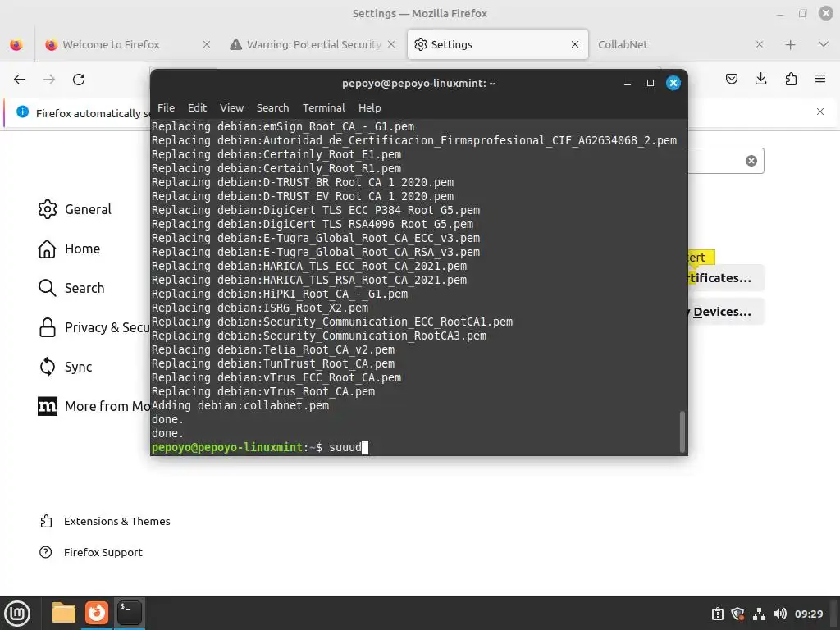Open the Firefox hamburger application menu
The width and height of the screenshot is (840, 630).
820,80
